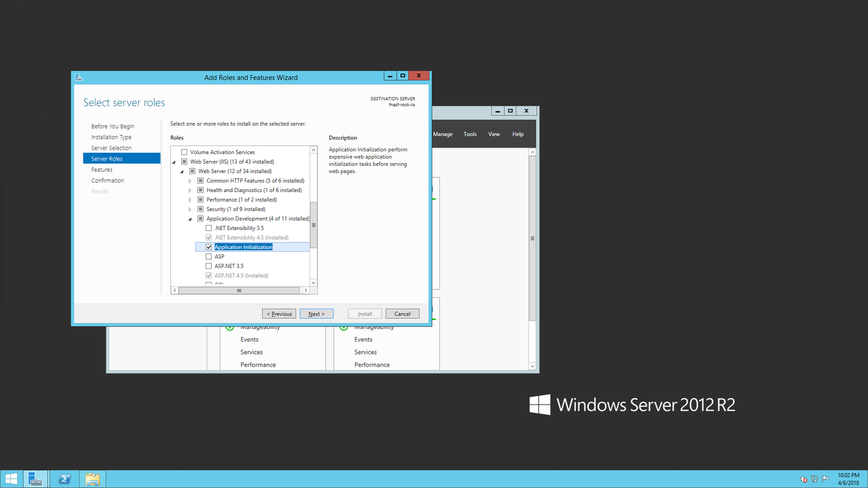Toggle the Web Server (12 of 34) checkbox

coord(192,171)
